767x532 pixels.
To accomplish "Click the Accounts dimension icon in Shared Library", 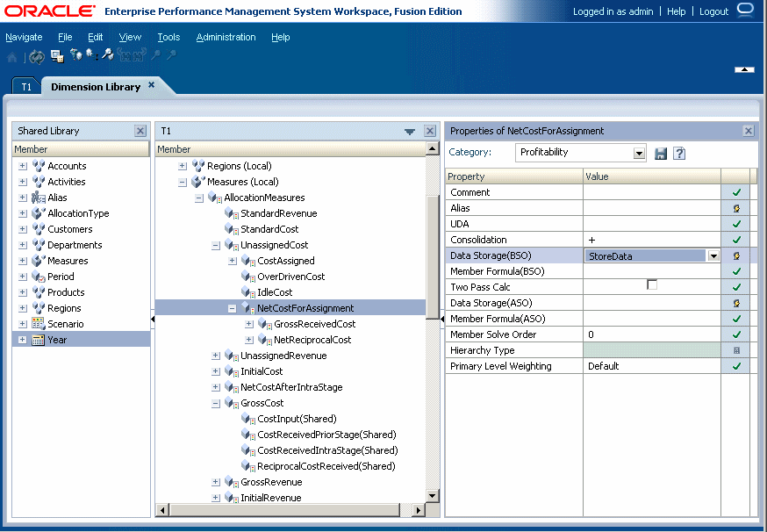I will pos(38,166).
